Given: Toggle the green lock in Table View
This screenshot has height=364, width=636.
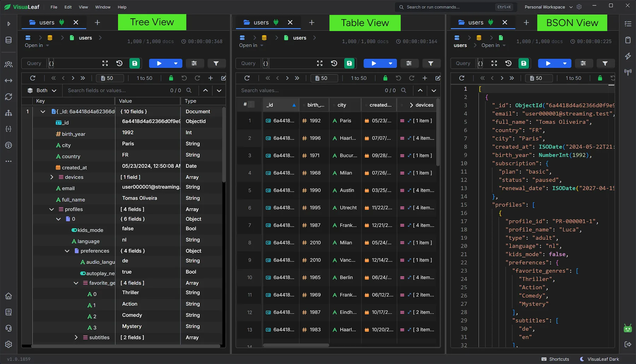Looking at the screenshot, I should (x=385, y=78).
